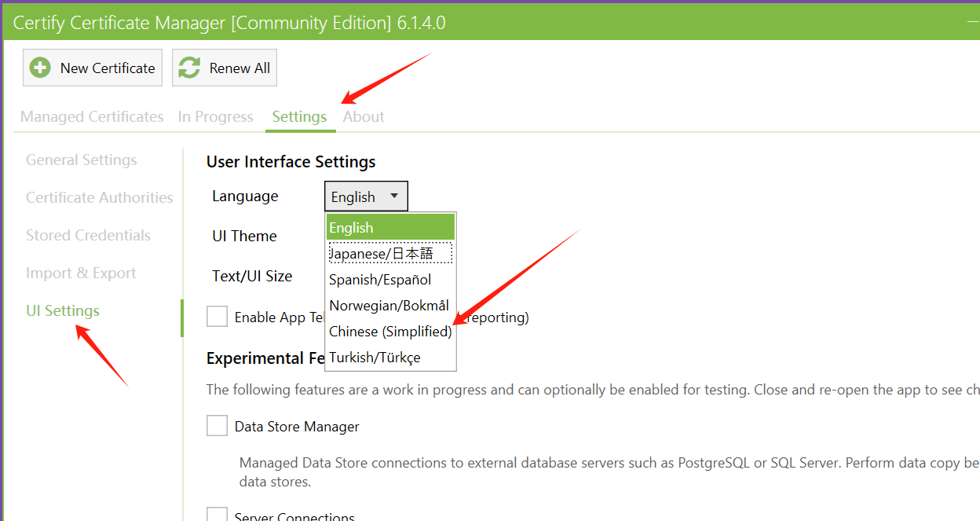Image resolution: width=980 pixels, height=521 pixels.
Task: Click the green Renew All refresh icon
Action: pyautogui.click(x=189, y=68)
